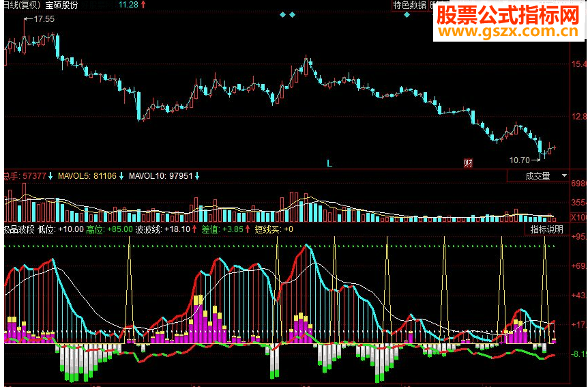Click the -8.15 axis value
The height and width of the screenshot is (387, 588).
(x=579, y=354)
